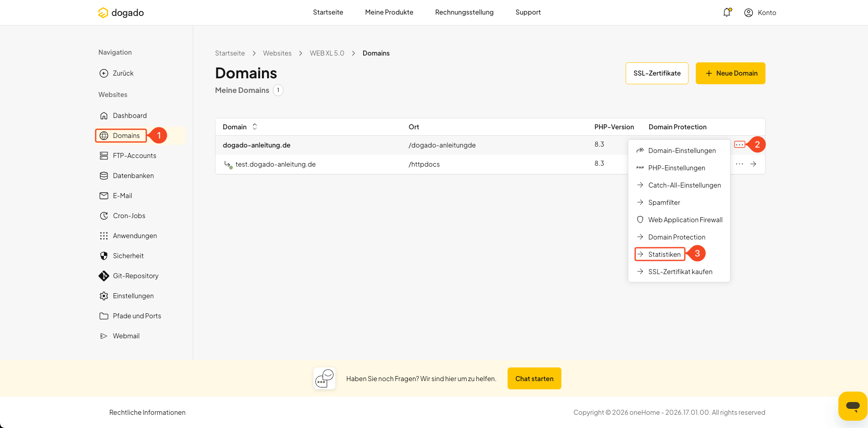Click the chat bubble widget icon
This screenshot has width=868, height=428.
click(853, 406)
